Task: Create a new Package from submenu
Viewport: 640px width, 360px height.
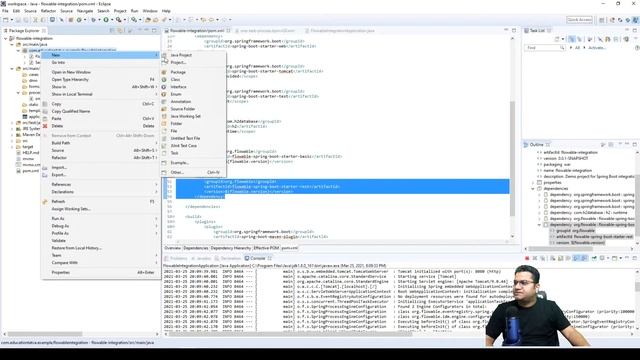Action: (178, 72)
